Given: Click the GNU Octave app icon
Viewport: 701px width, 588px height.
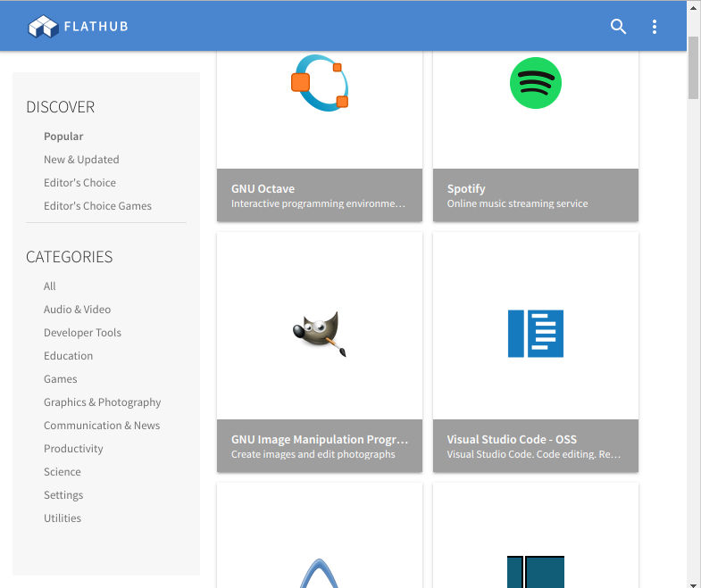Looking at the screenshot, I should (320, 83).
